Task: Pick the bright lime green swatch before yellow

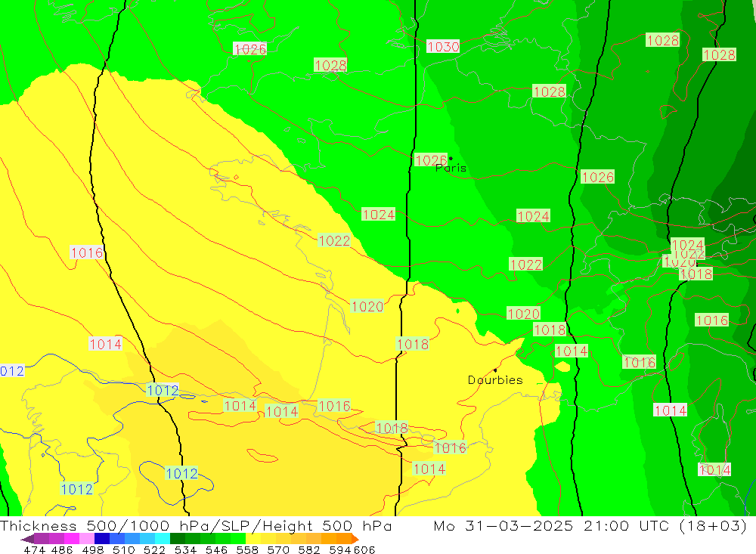Action: (x=239, y=539)
